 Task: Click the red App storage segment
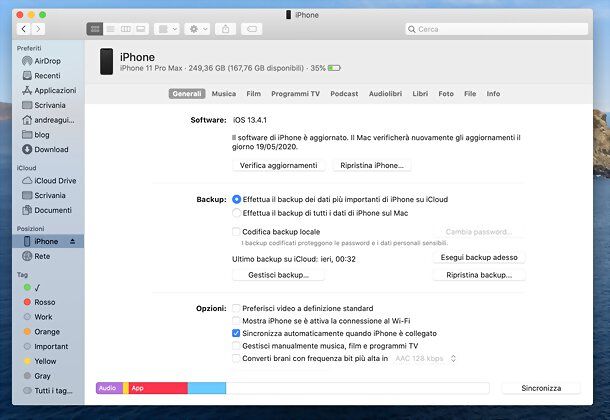coord(158,388)
